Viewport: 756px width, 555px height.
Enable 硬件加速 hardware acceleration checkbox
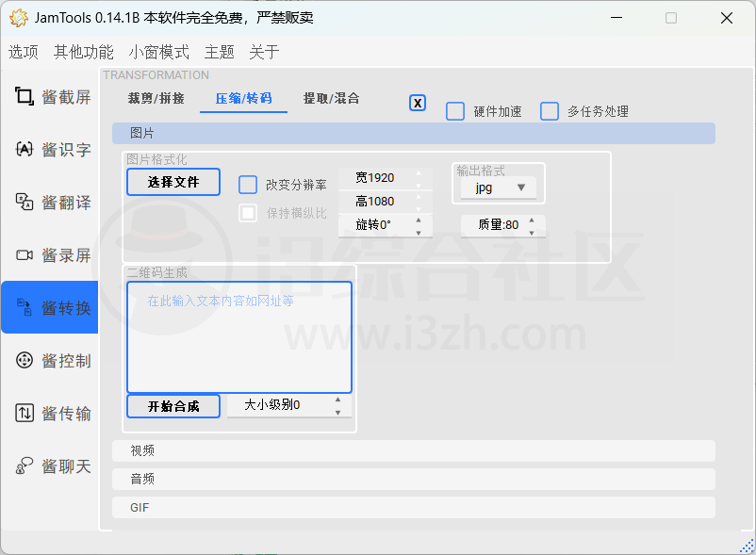tap(455, 111)
